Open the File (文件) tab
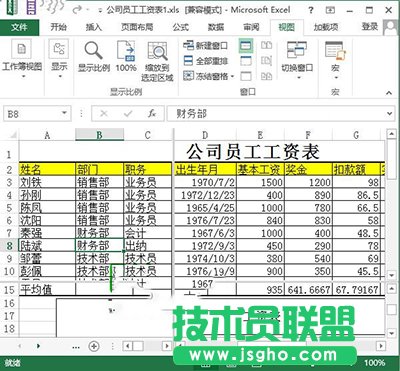This screenshot has height=371, width=400. (19, 27)
